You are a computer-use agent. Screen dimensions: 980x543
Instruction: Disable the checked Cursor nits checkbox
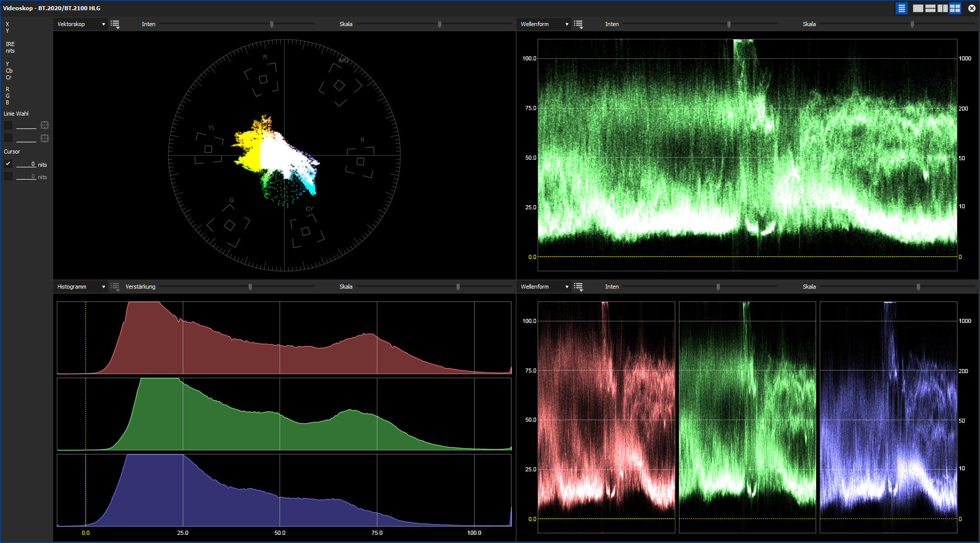click(8, 163)
